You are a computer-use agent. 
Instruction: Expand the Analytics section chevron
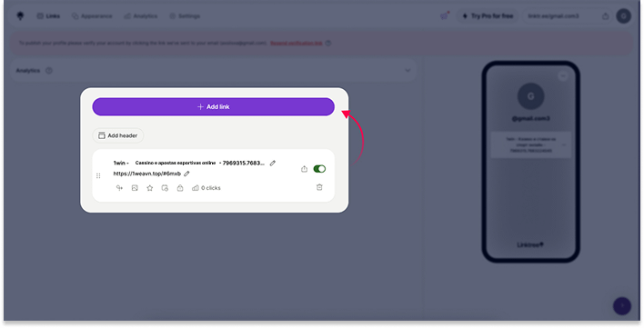click(x=408, y=71)
